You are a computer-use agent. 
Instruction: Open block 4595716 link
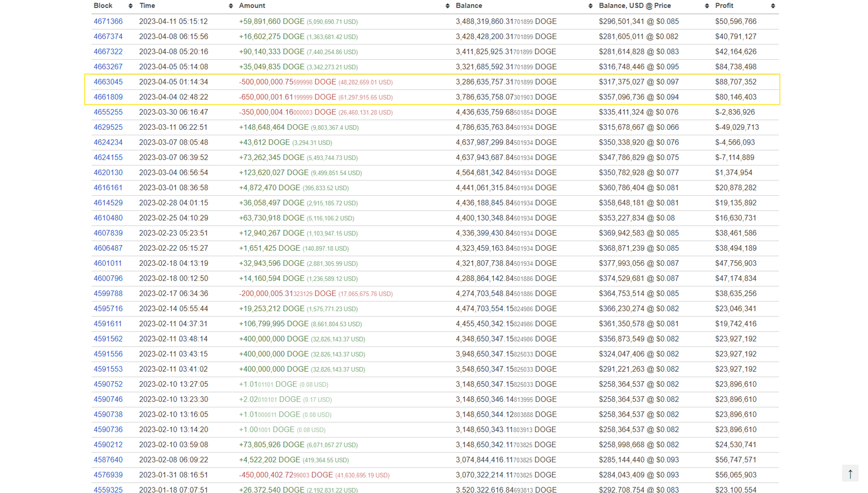pos(108,309)
